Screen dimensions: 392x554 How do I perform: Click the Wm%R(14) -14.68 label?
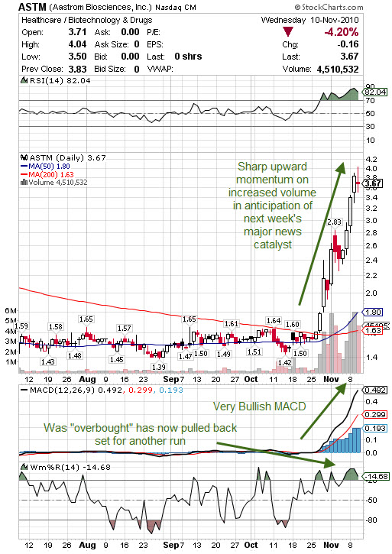70,467
